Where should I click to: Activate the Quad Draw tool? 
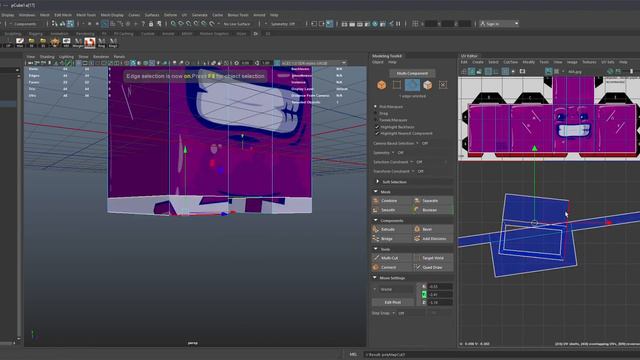tap(433, 267)
